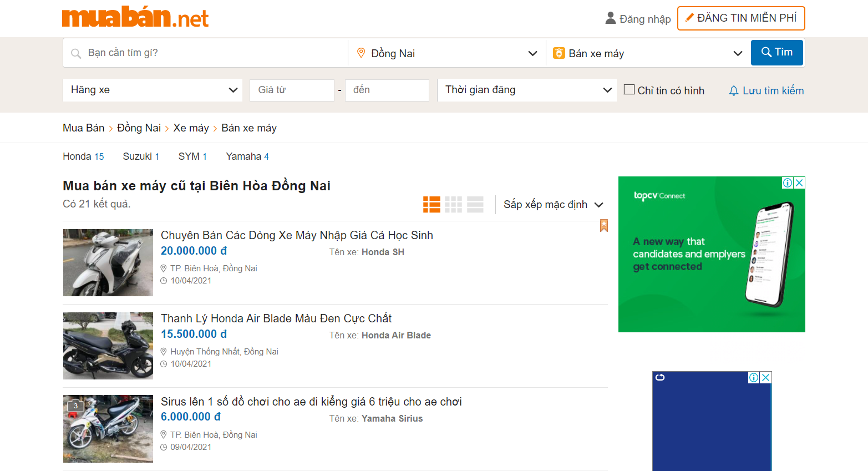Open the Sắp xếp mặc định sort dropdown

coord(553,205)
